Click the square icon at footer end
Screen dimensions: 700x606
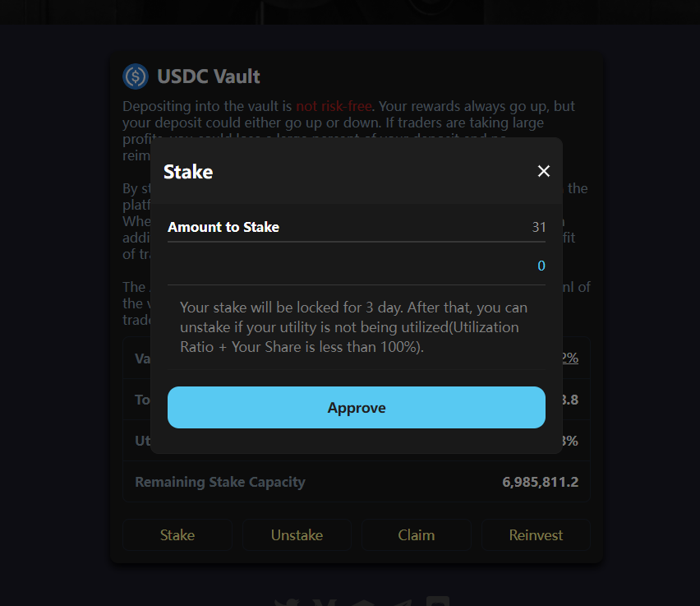click(437, 601)
